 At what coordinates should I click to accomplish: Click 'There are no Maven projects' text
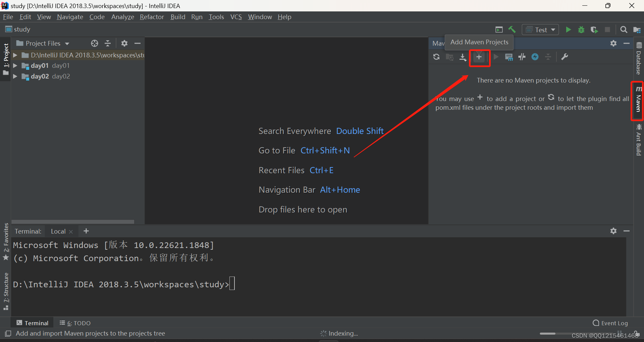click(534, 80)
